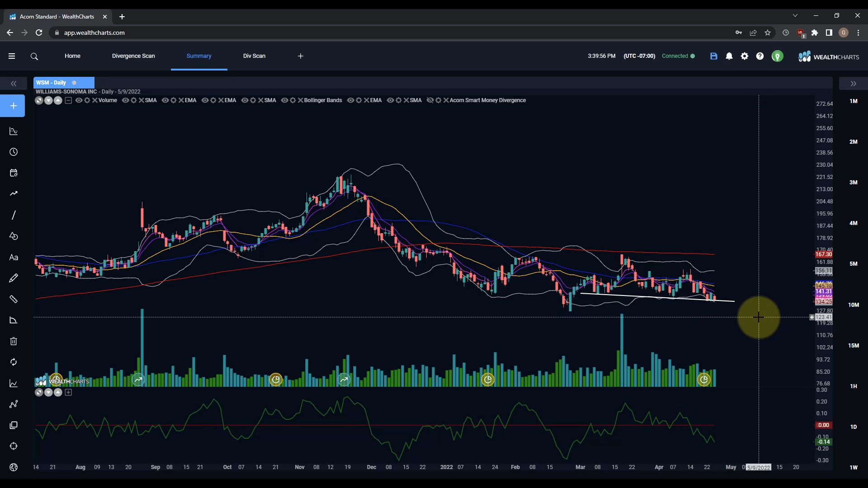Image resolution: width=868 pixels, height=488 pixels.
Task: Open the symbol search magnifier
Action: click(x=34, y=56)
